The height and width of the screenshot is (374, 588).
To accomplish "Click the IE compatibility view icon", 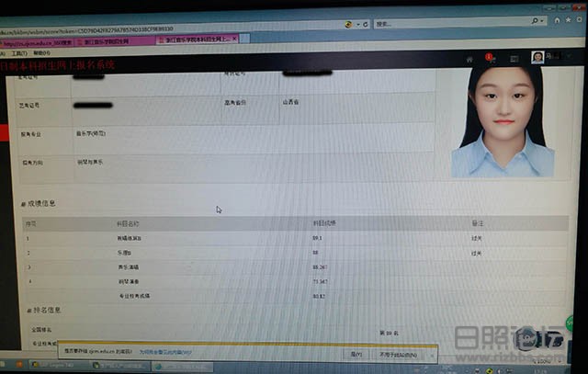I will click(x=348, y=25).
